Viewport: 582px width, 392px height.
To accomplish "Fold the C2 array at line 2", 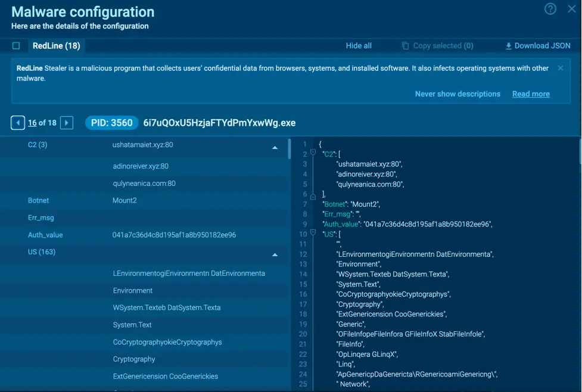I will pyautogui.click(x=313, y=153).
